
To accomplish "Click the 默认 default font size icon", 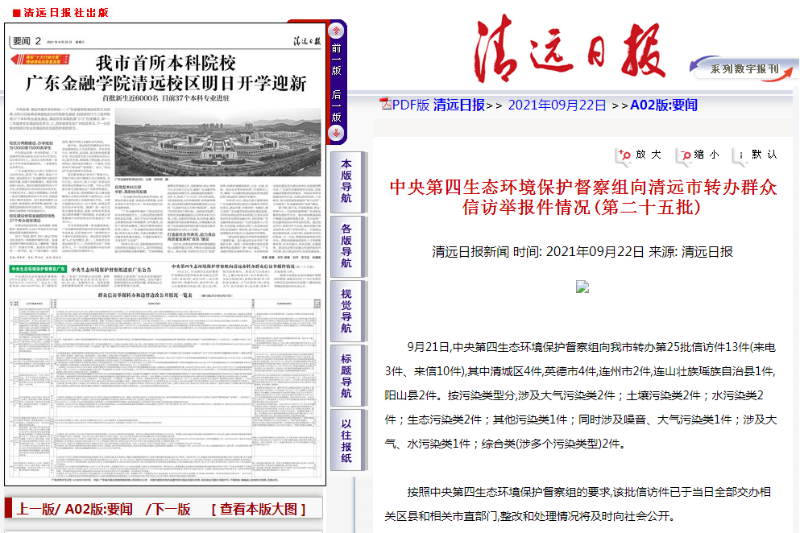I will click(740, 155).
